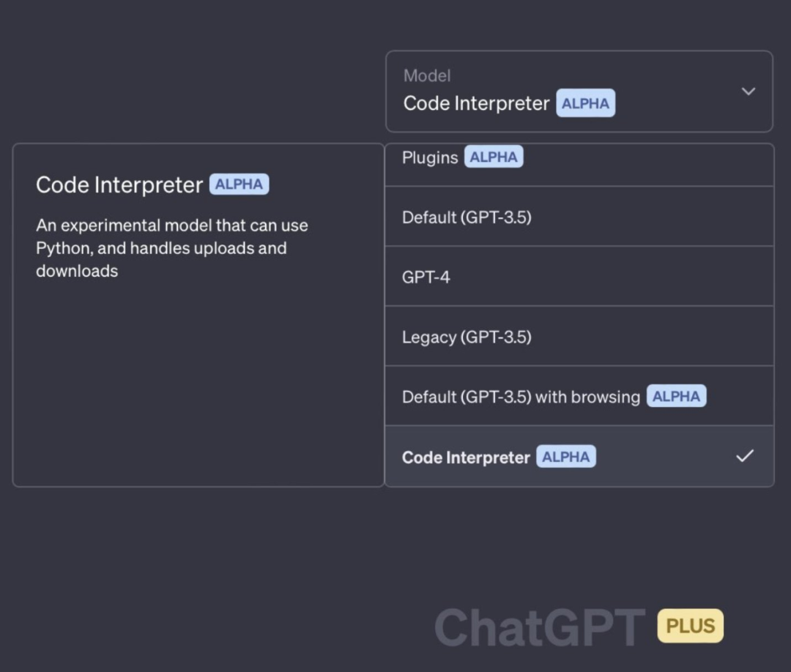Click ALPHA badge on browsing option
Viewport: 791px width, 672px height.
tap(676, 397)
